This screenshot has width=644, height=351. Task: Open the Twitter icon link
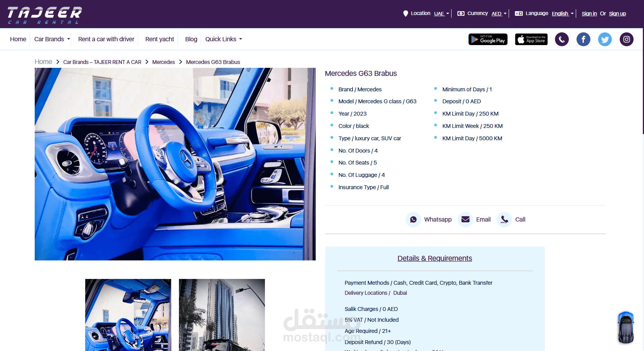pyautogui.click(x=605, y=39)
